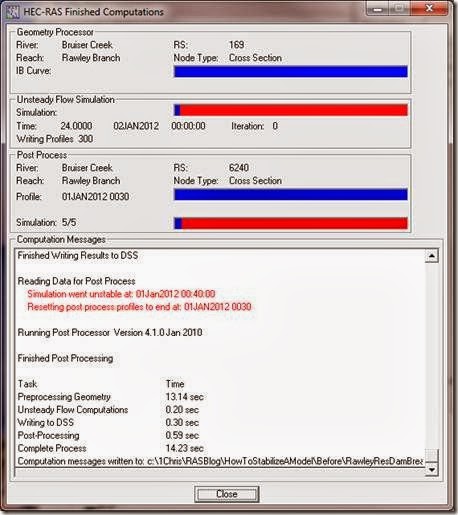Click the date 02JAN2012 in Unsteady Flow

[x=136, y=126]
